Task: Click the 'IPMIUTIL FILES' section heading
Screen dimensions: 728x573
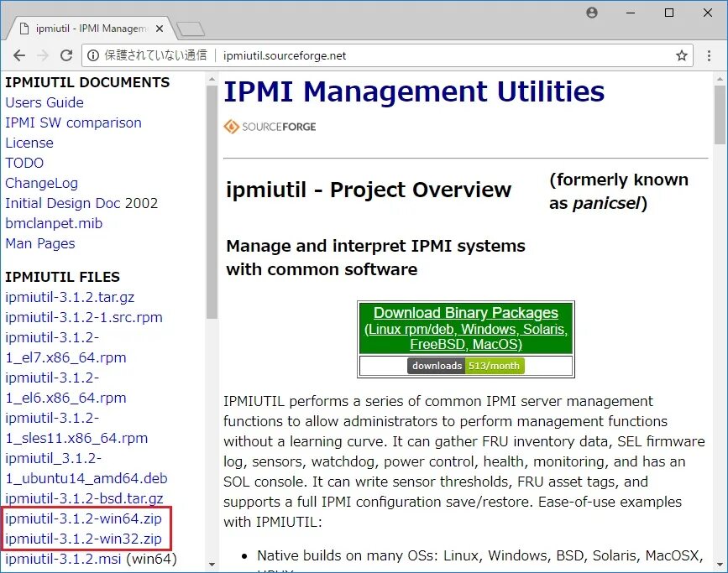Action: pos(63,277)
